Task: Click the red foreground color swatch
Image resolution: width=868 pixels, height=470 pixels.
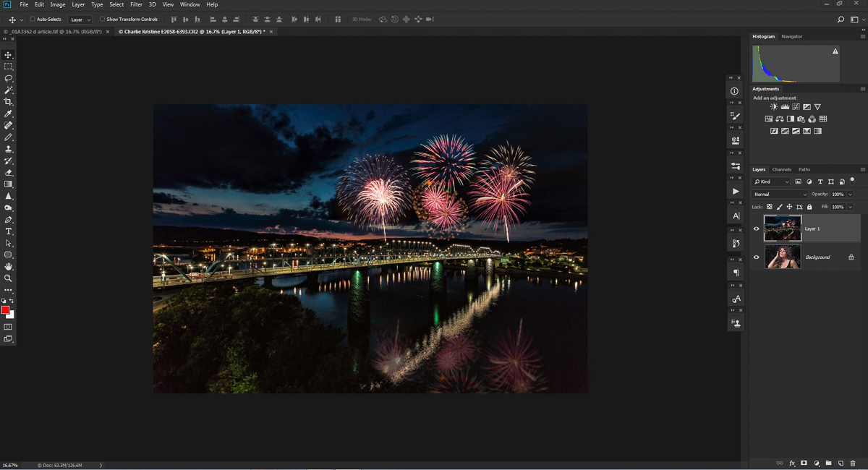Action: pos(5,310)
